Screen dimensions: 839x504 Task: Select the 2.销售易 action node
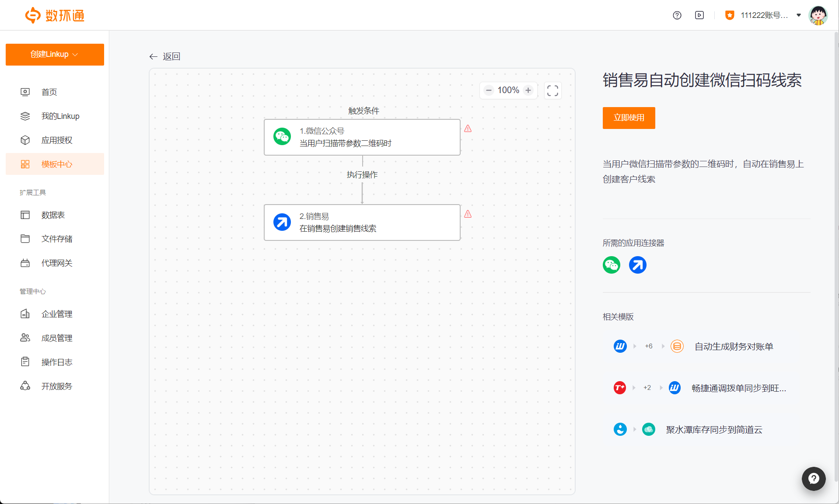click(x=362, y=222)
